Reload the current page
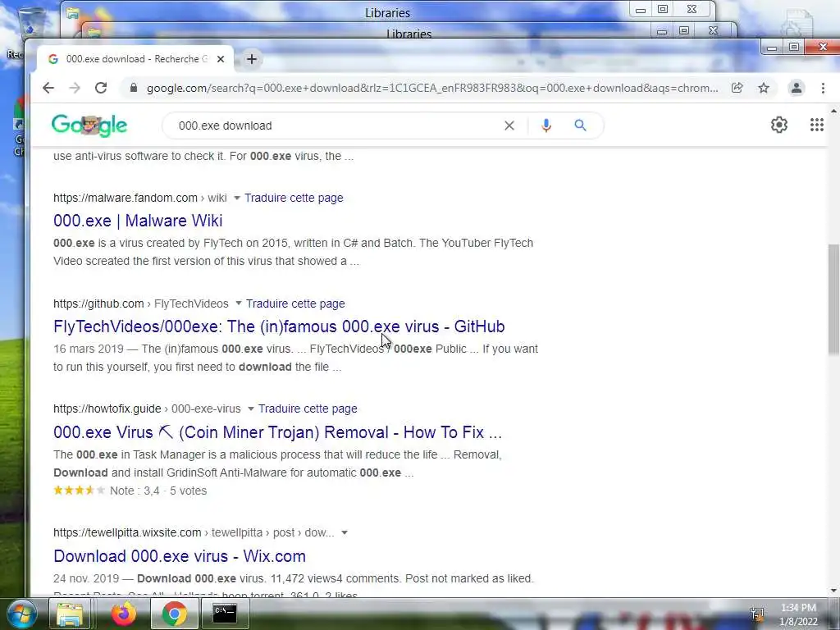840x630 pixels. [101, 88]
